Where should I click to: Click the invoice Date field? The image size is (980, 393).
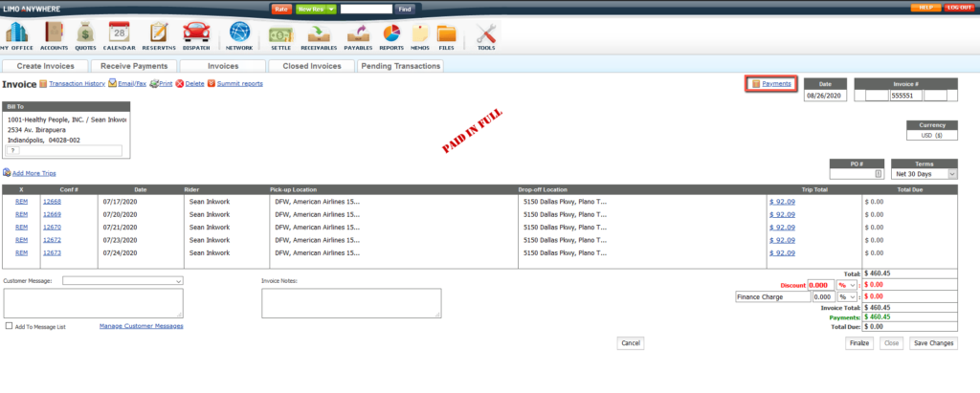tap(826, 96)
